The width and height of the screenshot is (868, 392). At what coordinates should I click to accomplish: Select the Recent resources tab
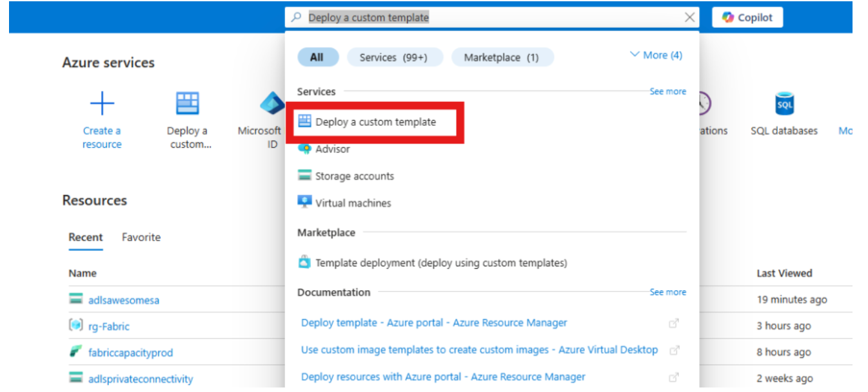(85, 237)
